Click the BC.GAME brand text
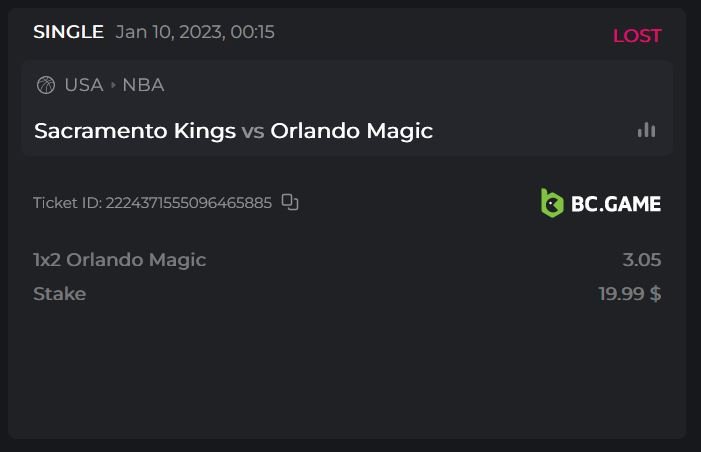The width and height of the screenshot is (701, 452). coord(615,204)
